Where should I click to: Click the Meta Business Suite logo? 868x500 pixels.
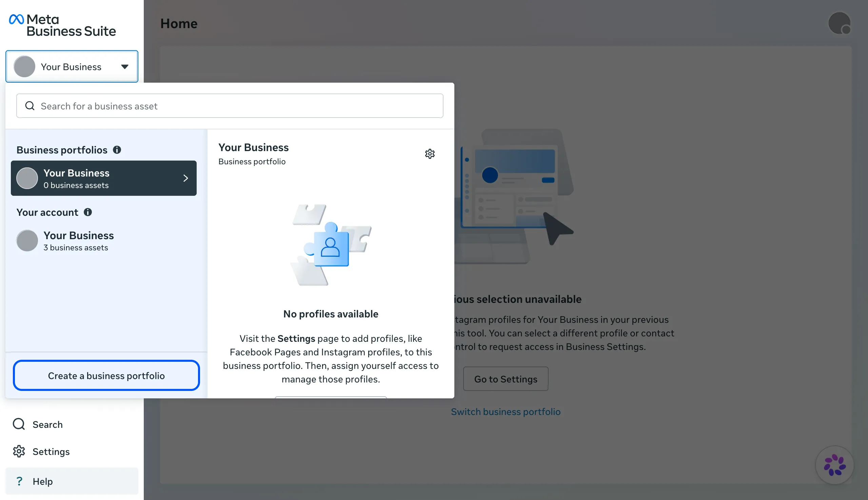point(62,25)
